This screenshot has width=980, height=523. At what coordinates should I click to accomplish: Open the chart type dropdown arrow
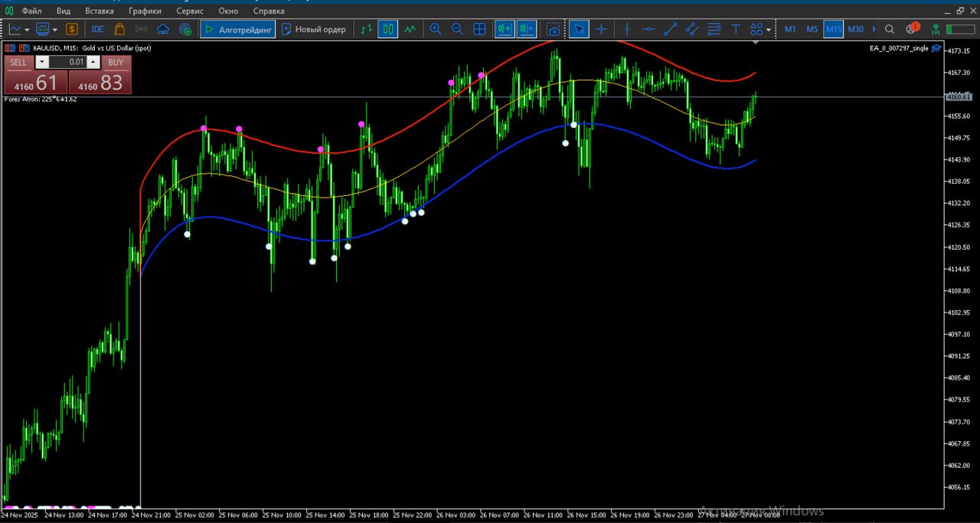25,29
